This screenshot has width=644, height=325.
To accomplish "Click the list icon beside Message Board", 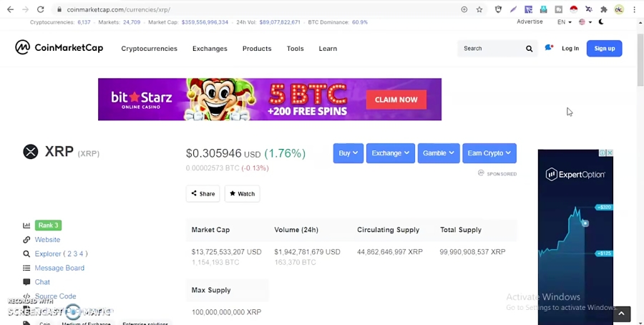I will [26, 268].
